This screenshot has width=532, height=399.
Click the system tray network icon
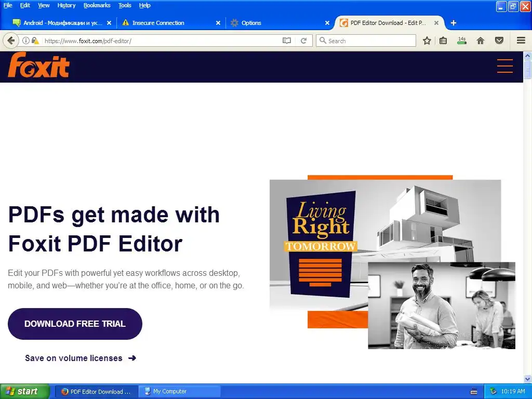pos(493,392)
